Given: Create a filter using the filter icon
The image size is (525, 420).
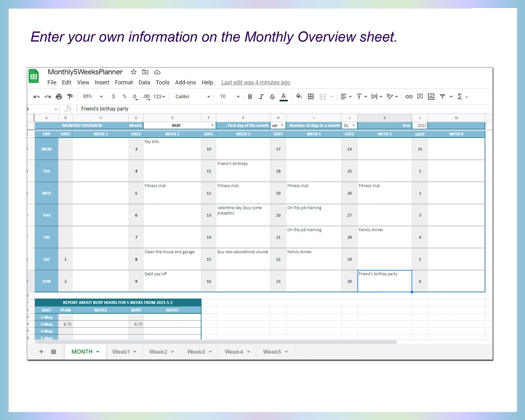Looking at the screenshot, I should click(443, 97).
